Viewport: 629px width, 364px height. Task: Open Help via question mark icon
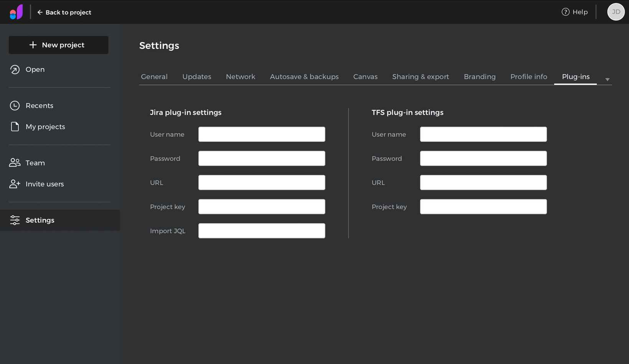click(565, 12)
